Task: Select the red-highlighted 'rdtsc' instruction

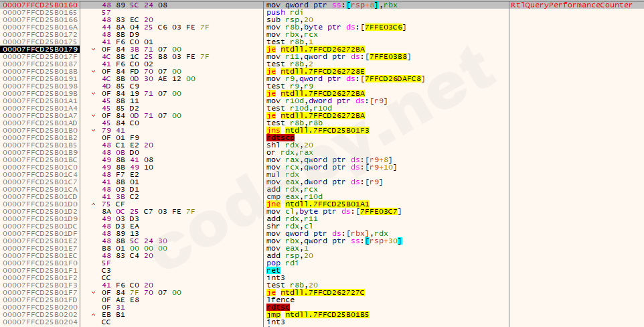Action: (278, 308)
